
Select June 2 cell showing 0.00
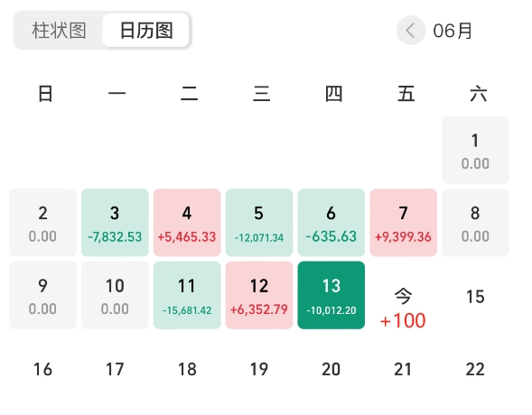[42, 223]
